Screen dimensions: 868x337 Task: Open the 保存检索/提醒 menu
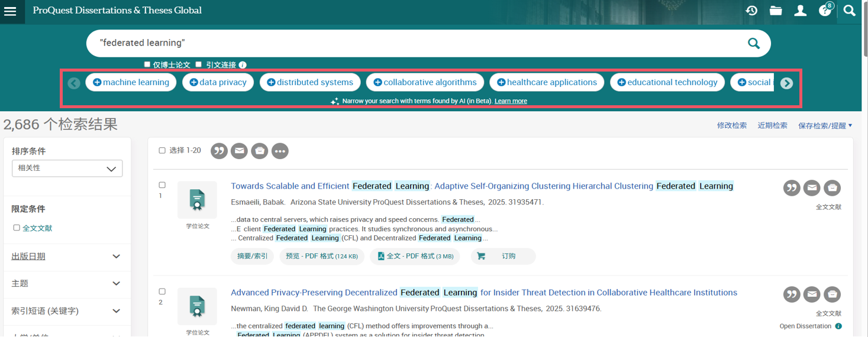pos(825,125)
